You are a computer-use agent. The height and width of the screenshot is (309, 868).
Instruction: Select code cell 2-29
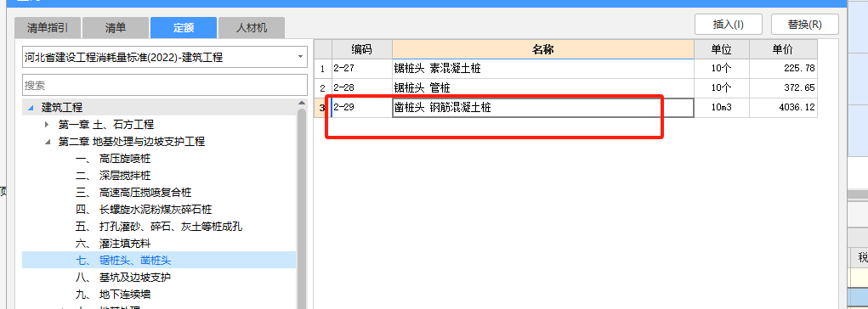[362, 108]
